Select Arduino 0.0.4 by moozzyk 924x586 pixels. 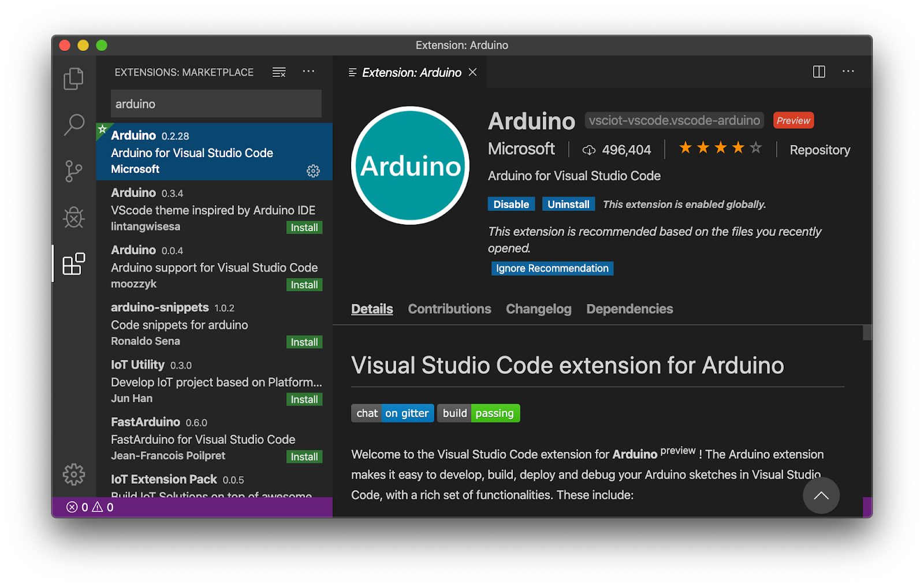214,266
